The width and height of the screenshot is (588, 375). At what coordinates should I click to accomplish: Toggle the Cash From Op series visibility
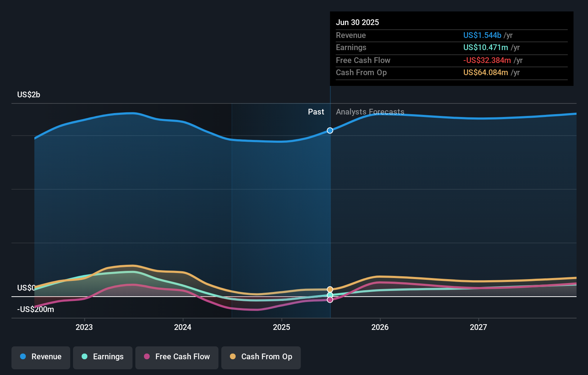(x=261, y=357)
